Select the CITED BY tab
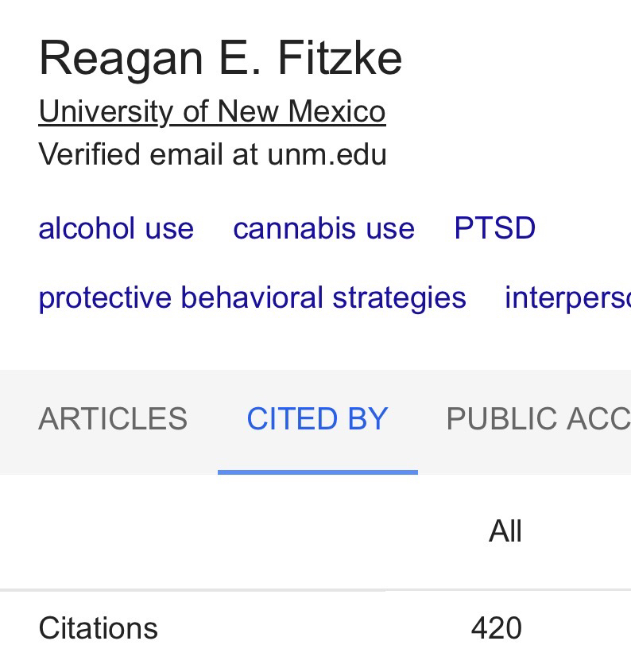Viewport: 631px width, 672px height. point(317,418)
